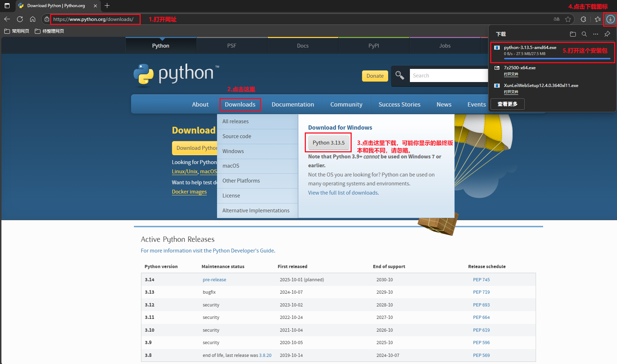Select Windows from Downloads submenu

tap(233, 151)
